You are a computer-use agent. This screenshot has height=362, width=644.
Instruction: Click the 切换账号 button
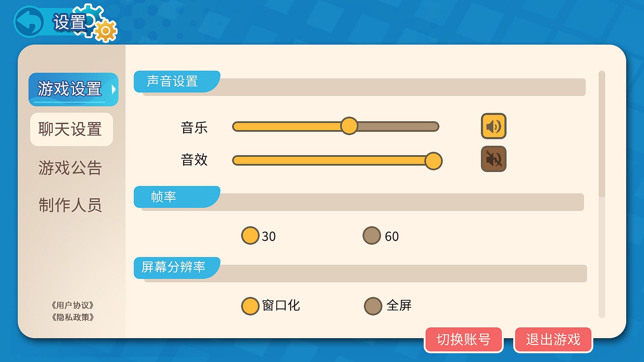pyautogui.click(x=464, y=340)
